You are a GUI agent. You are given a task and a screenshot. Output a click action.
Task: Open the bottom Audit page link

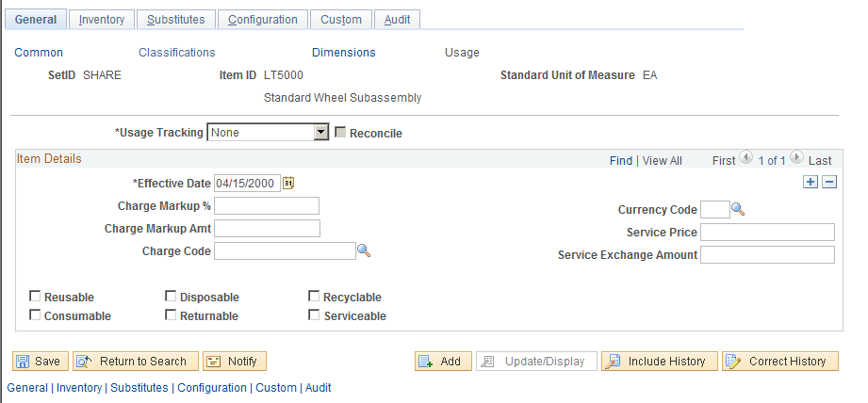click(x=319, y=388)
